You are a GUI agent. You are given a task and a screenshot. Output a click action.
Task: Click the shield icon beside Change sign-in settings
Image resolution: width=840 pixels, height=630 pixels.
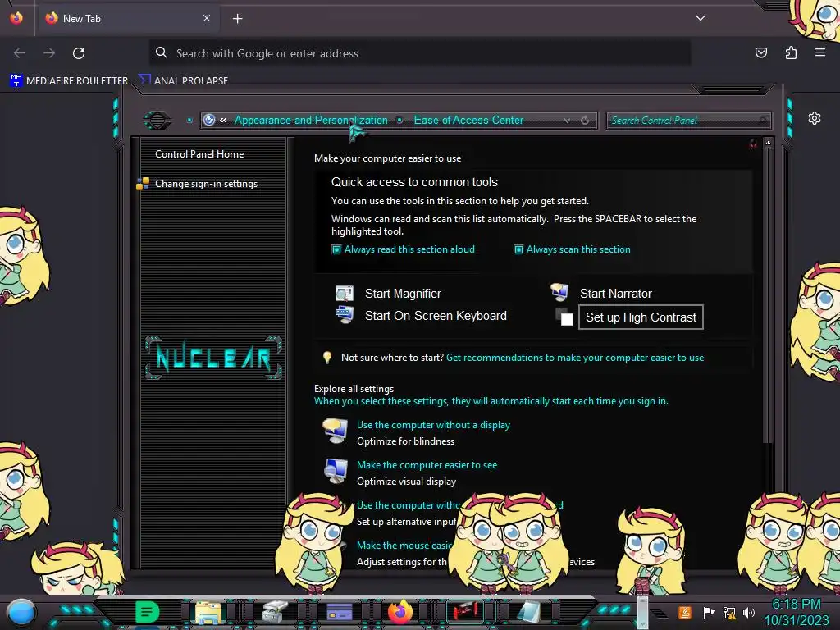[x=143, y=184]
